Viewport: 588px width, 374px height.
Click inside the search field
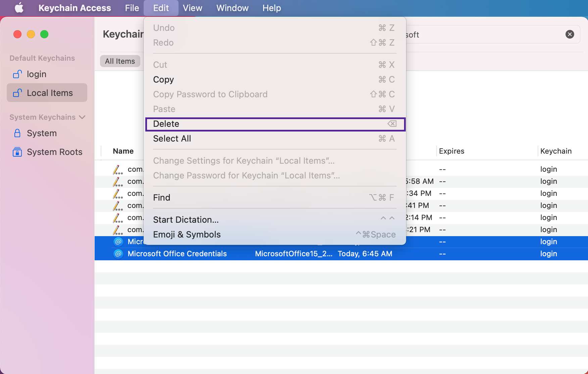(x=483, y=34)
